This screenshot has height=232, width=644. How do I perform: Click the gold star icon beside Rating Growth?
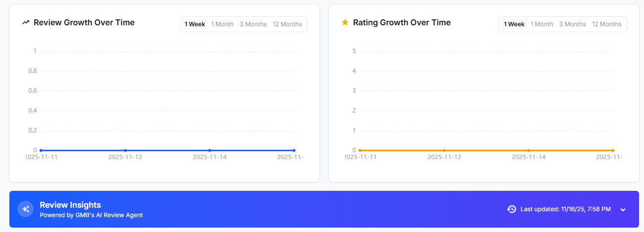[345, 22]
